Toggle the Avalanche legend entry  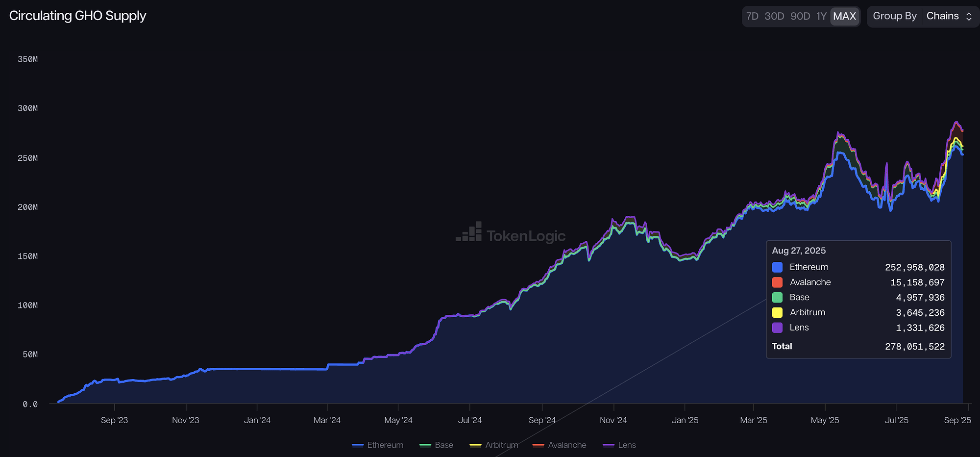[x=559, y=445]
